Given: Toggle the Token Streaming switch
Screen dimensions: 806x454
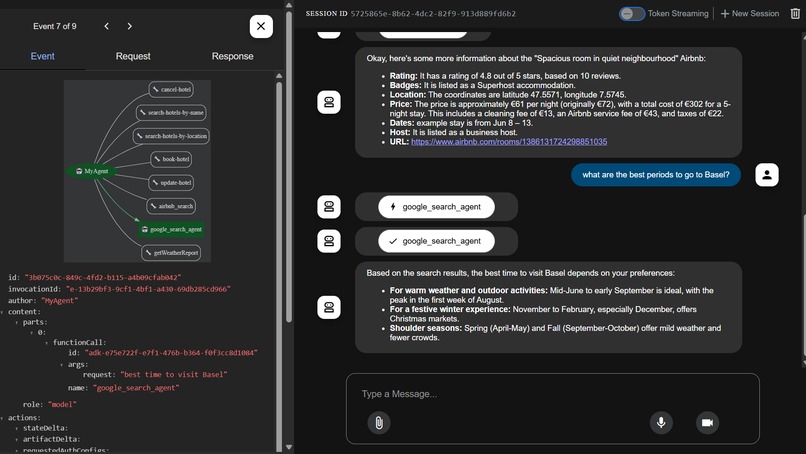Looking at the screenshot, I should (632, 14).
